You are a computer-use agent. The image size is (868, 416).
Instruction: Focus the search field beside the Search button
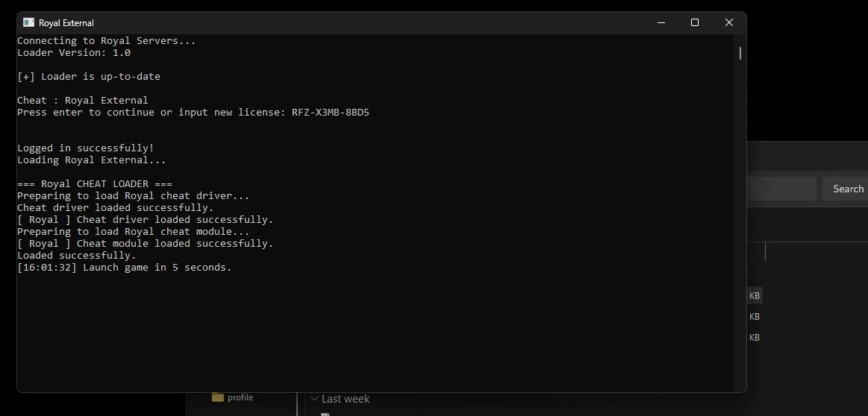tap(781, 189)
